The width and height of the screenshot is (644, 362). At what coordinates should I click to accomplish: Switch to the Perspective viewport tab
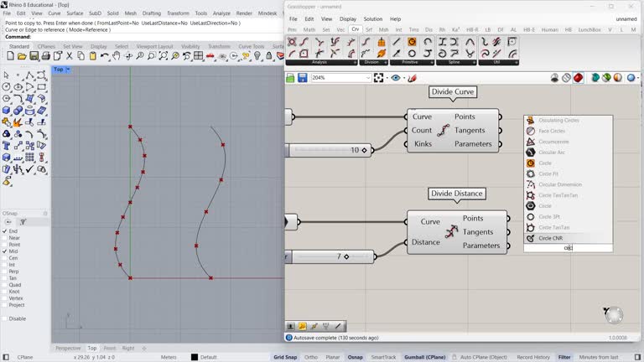coord(68,348)
